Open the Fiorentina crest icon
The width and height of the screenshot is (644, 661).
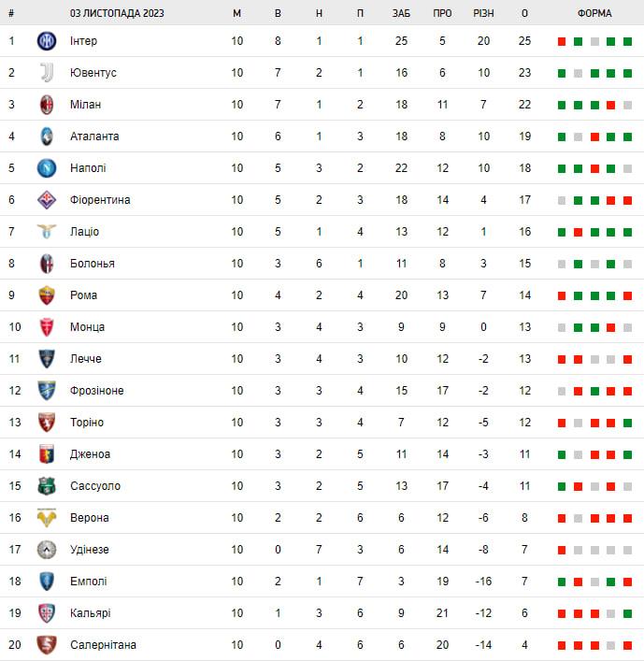pos(47,200)
